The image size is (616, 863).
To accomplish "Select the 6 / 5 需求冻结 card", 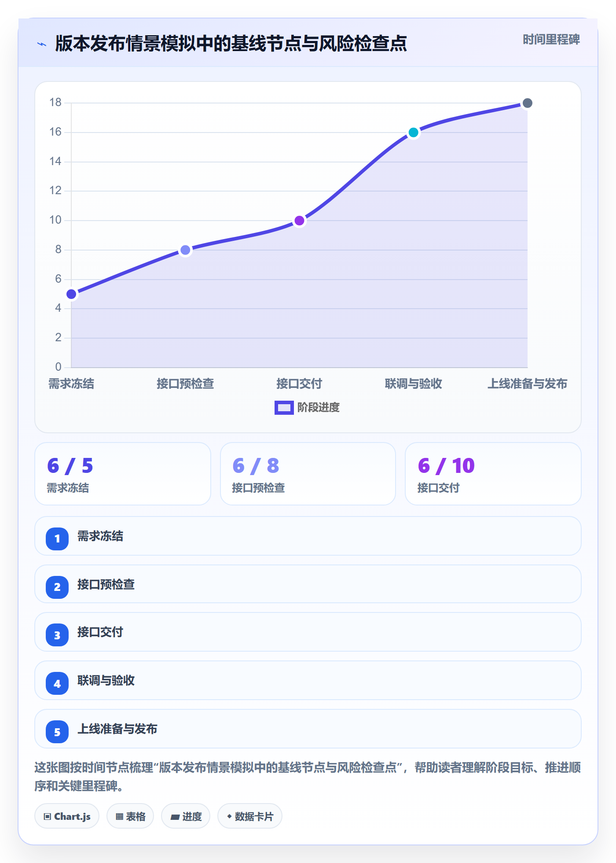I will (x=123, y=474).
